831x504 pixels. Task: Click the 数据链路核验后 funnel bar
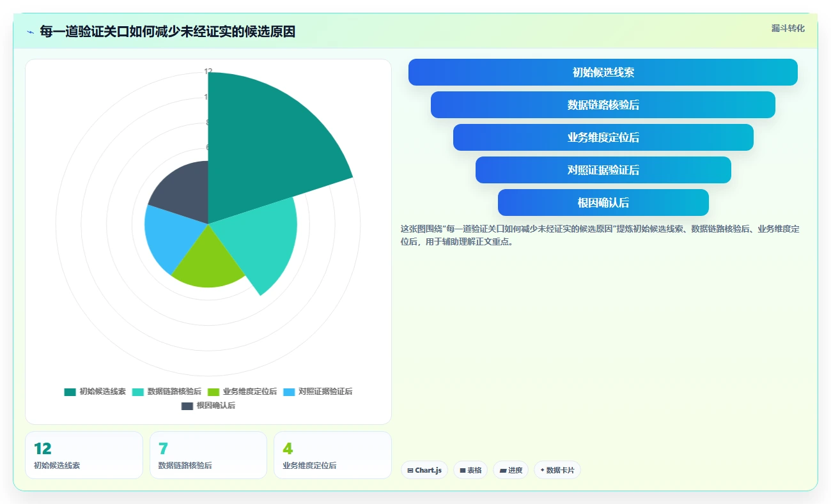603,105
